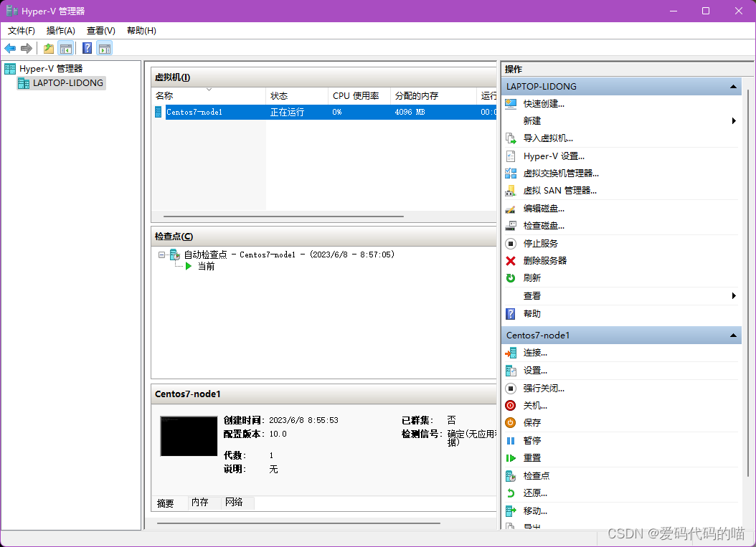Click the 正在运行 status cell

click(x=288, y=113)
